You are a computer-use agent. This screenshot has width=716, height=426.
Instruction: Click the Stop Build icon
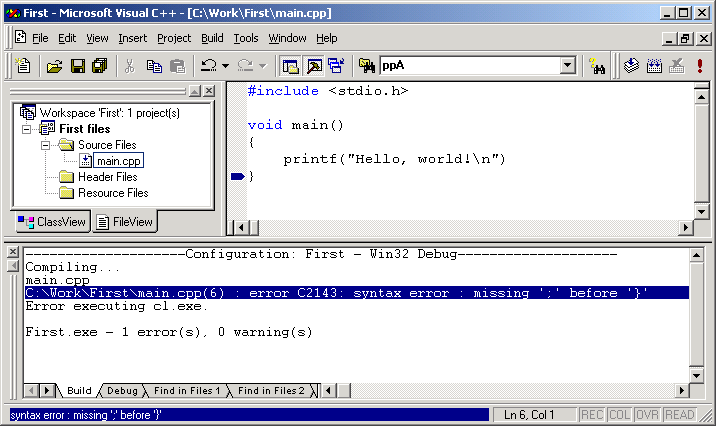point(677,66)
